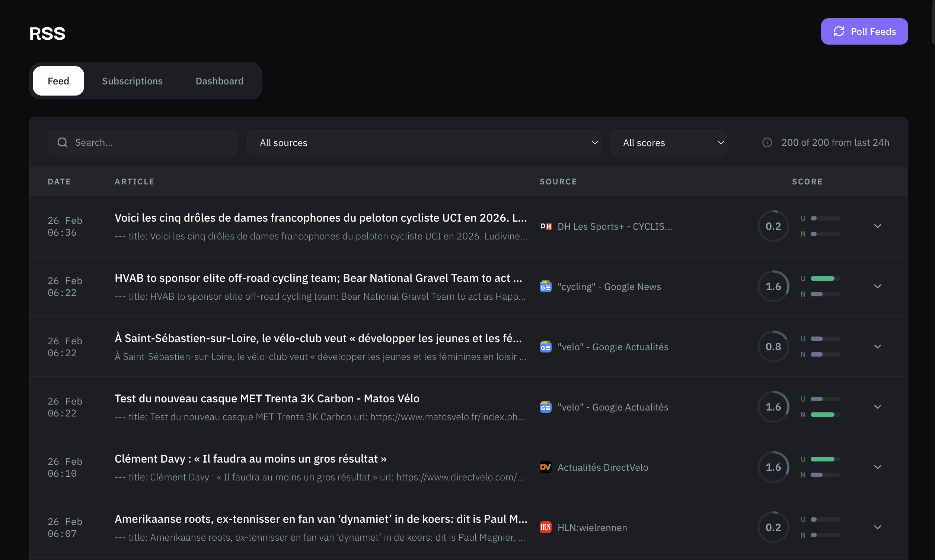Open the All sources dropdown
The image size is (935, 560).
(424, 142)
